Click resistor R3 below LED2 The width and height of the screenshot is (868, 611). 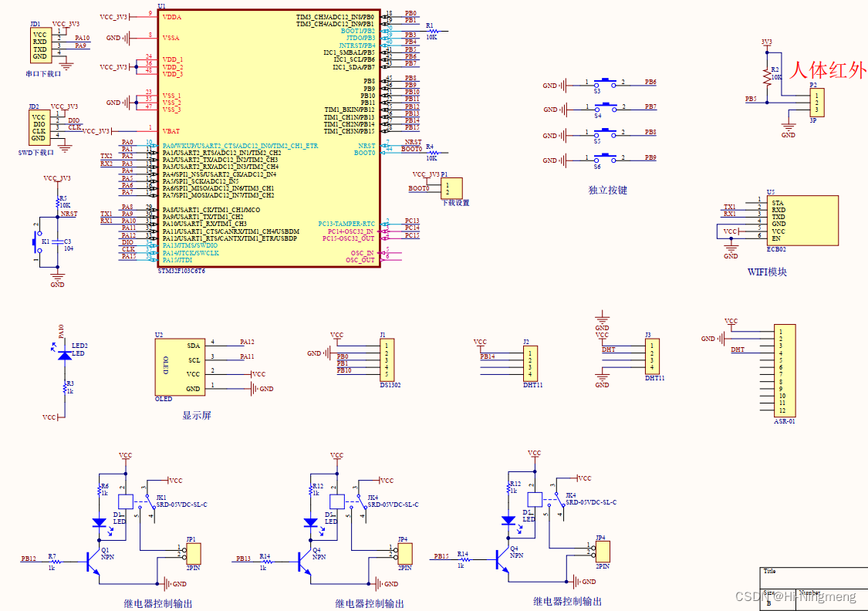point(65,389)
